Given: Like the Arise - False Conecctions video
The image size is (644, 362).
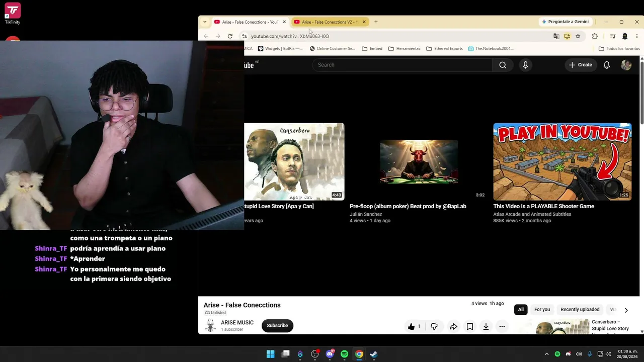Looking at the screenshot, I should point(414,327).
